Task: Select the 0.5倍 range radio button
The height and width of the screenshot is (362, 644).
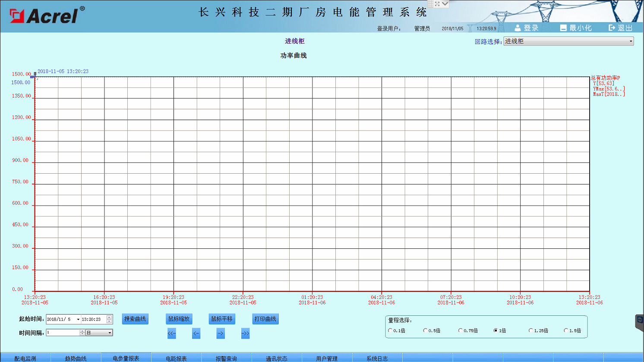Action: click(x=425, y=330)
